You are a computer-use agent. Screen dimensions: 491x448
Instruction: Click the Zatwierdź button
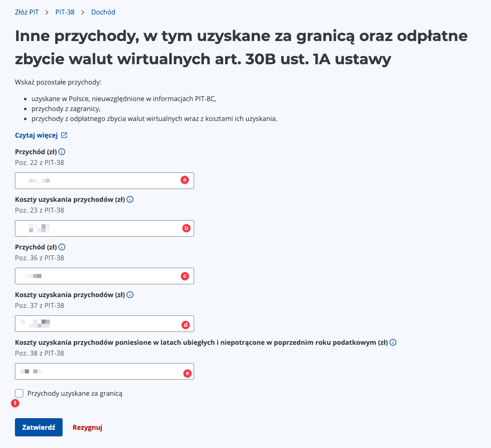39,427
